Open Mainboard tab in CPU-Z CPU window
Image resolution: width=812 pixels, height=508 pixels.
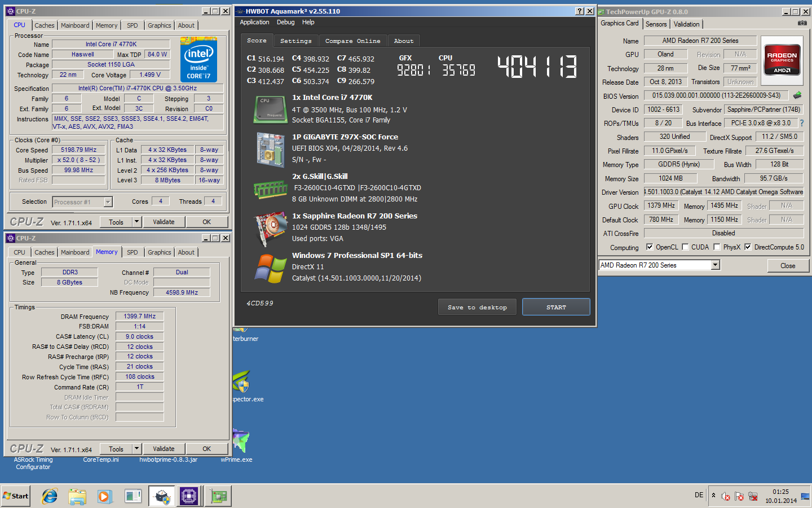point(75,25)
